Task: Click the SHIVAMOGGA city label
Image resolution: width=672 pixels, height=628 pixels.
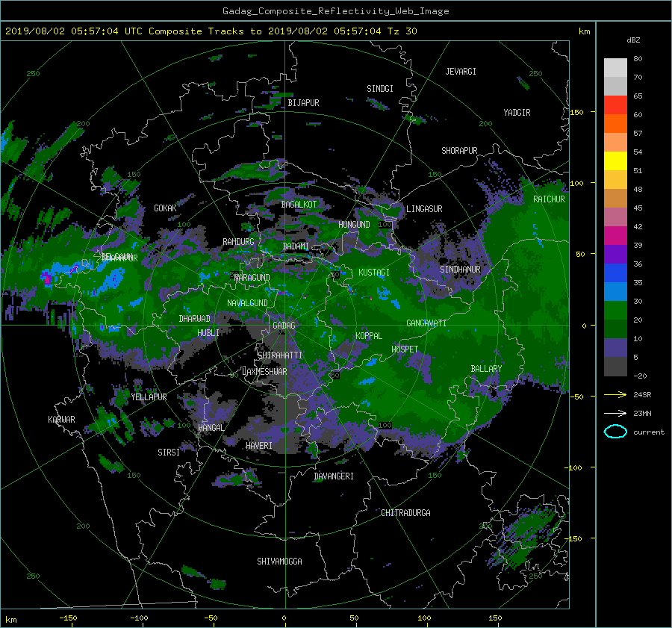Action: pyautogui.click(x=279, y=561)
